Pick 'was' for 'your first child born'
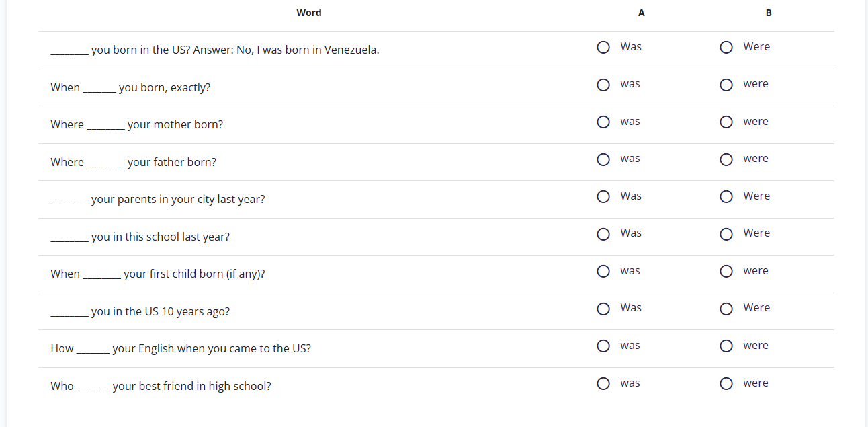This screenshot has height=427, width=868. tap(603, 271)
